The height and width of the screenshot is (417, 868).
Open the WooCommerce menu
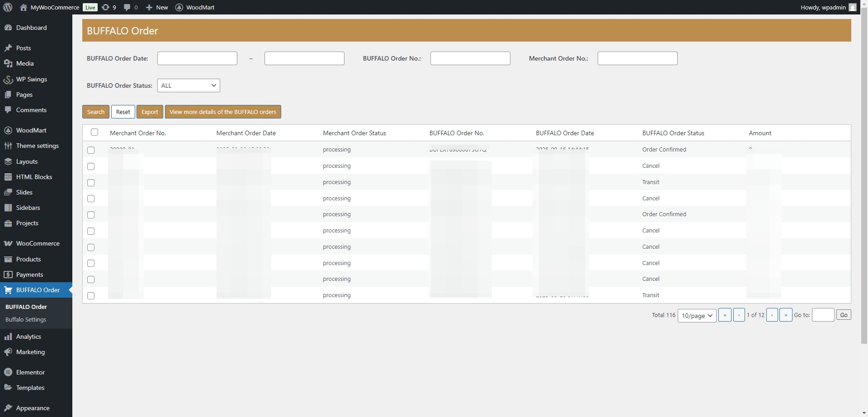(36, 243)
